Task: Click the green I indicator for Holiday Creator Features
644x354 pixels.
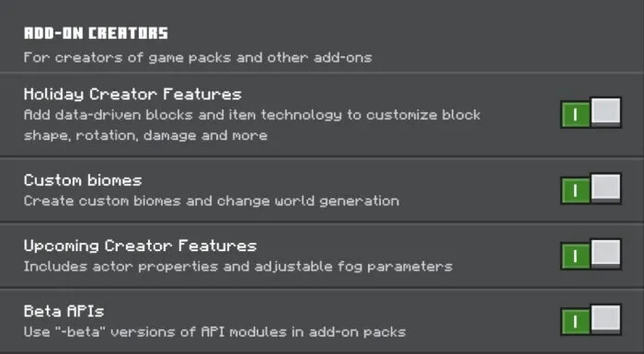Action: pyautogui.click(x=575, y=115)
